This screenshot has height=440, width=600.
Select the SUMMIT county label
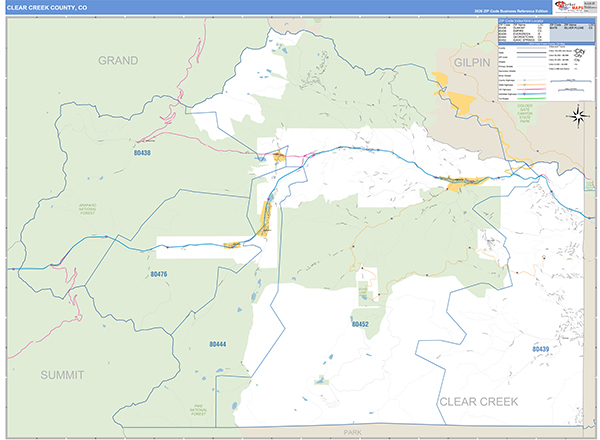pyautogui.click(x=62, y=375)
